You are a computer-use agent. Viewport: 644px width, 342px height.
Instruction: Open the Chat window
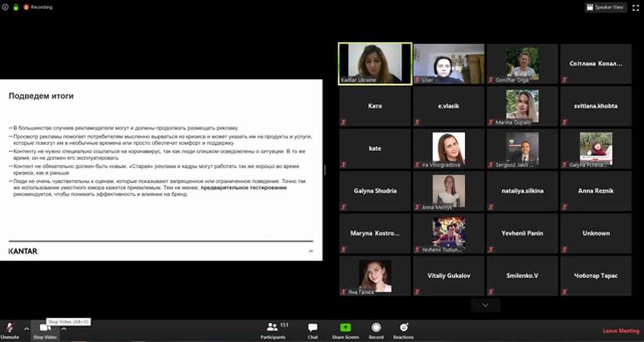tap(312, 329)
